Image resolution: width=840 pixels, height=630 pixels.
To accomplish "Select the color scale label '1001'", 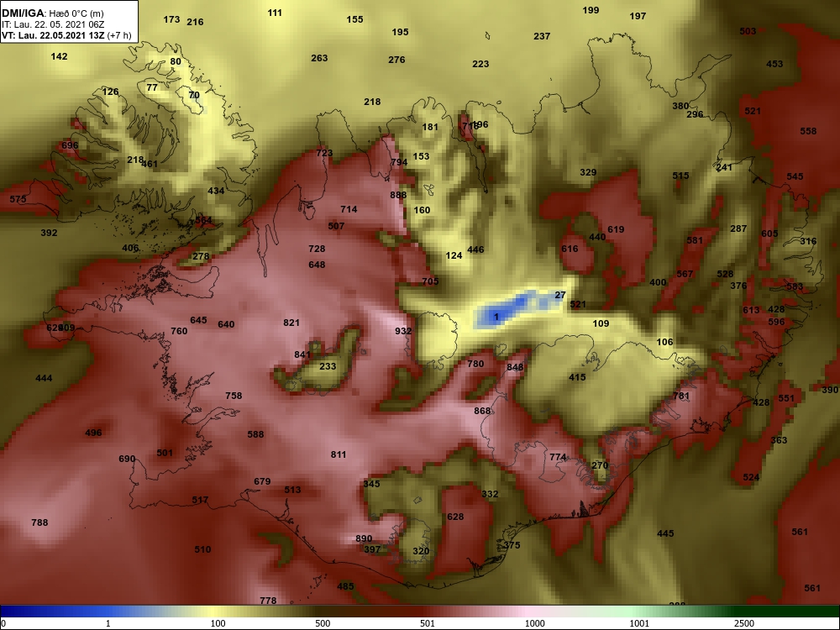I will (639, 623).
